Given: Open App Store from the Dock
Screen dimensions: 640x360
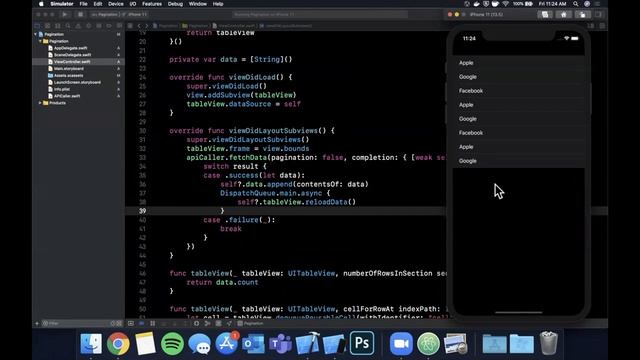Looking at the screenshot, I should point(227,343).
